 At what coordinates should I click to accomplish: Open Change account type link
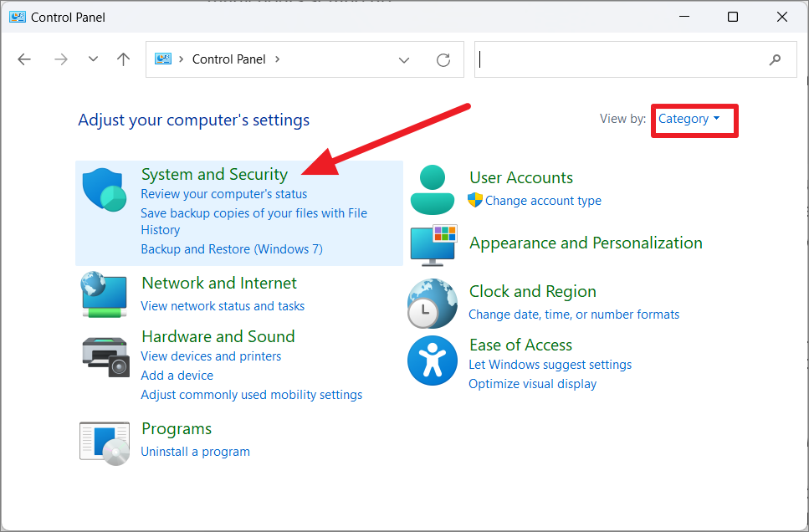543,201
